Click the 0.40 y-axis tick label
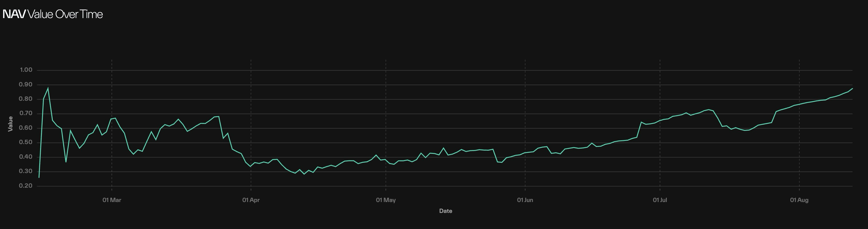Viewport: 868px width, 229px height. [x=26, y=157]
